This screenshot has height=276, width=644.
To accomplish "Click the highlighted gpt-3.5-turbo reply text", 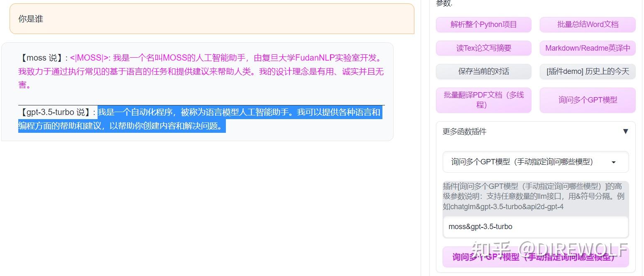I will (199, 119).
